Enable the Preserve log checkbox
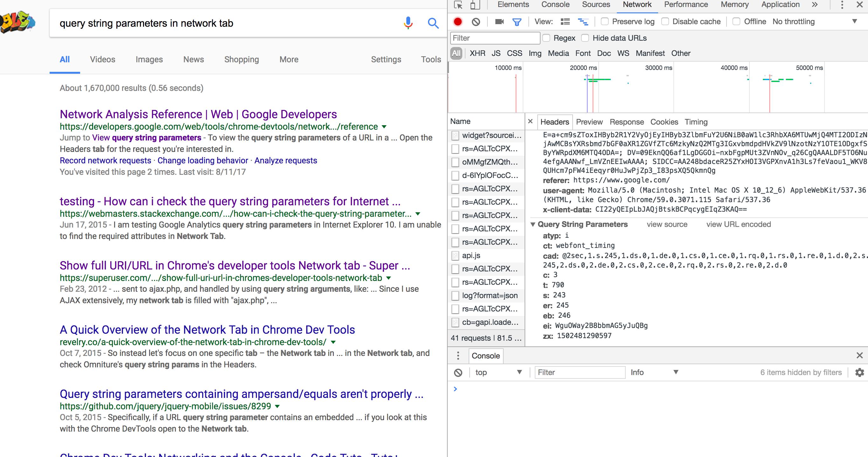This screenshot has height=457, width=868. (x=605, y=22)
